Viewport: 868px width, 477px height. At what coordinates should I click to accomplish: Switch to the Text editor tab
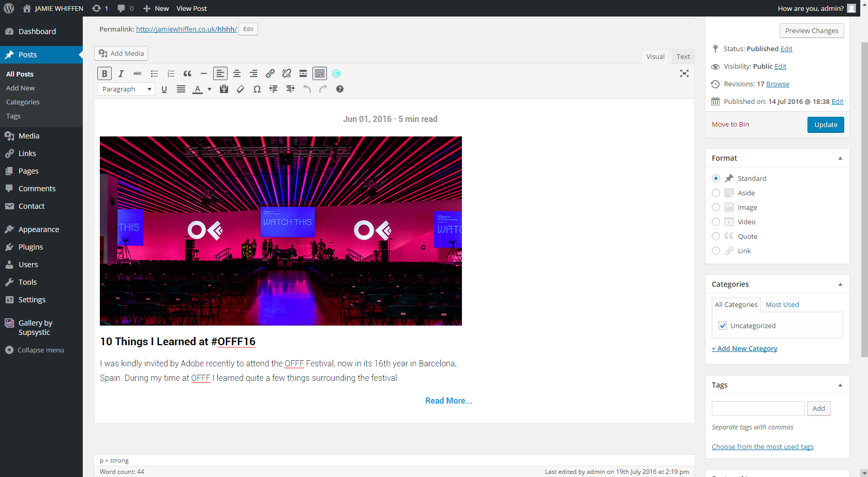click(x=683, y=56)
